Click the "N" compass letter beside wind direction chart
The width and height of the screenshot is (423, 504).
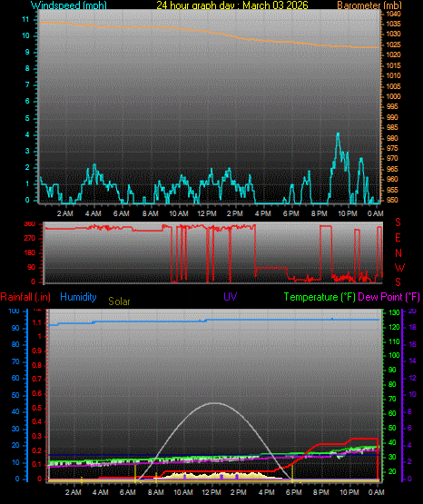coord(398,253)
